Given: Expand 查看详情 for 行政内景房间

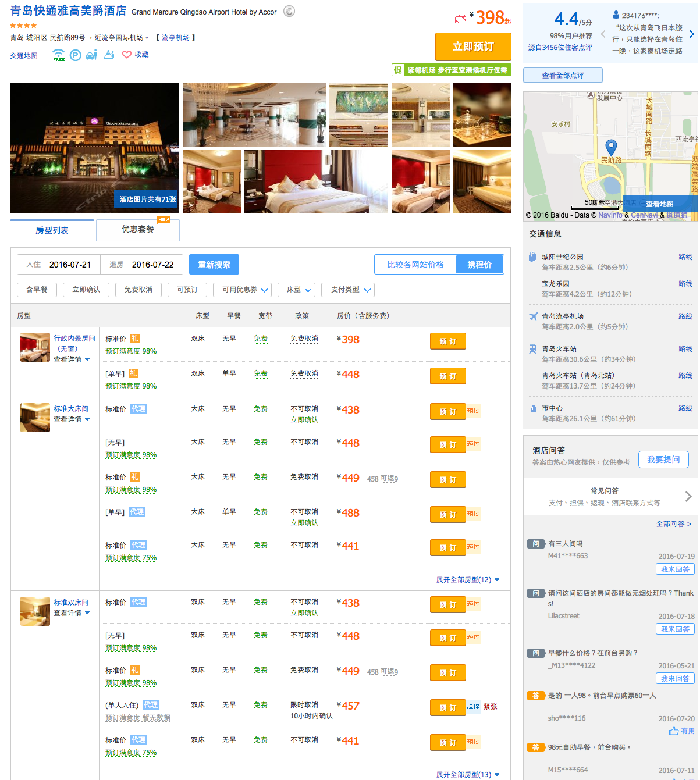Looking at the screenshot, I should point(72,359).
